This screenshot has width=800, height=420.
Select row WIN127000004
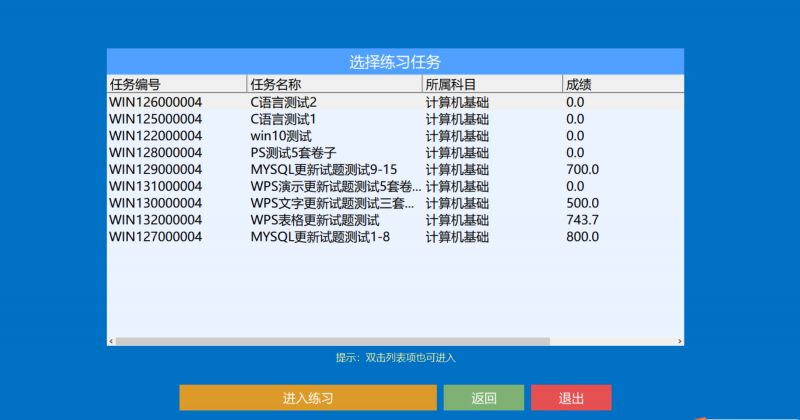[x=395, y=237]
